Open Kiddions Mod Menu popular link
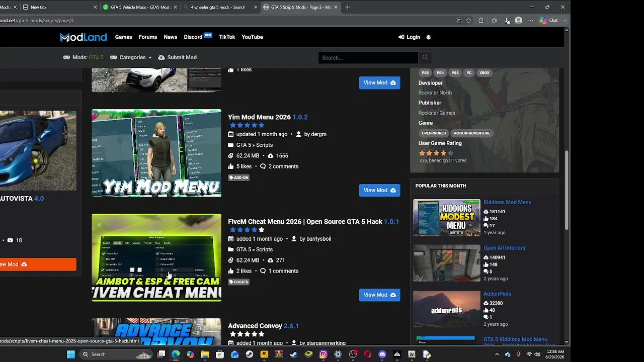Screen dimensions: 644x362 click(x=507, y=203)
